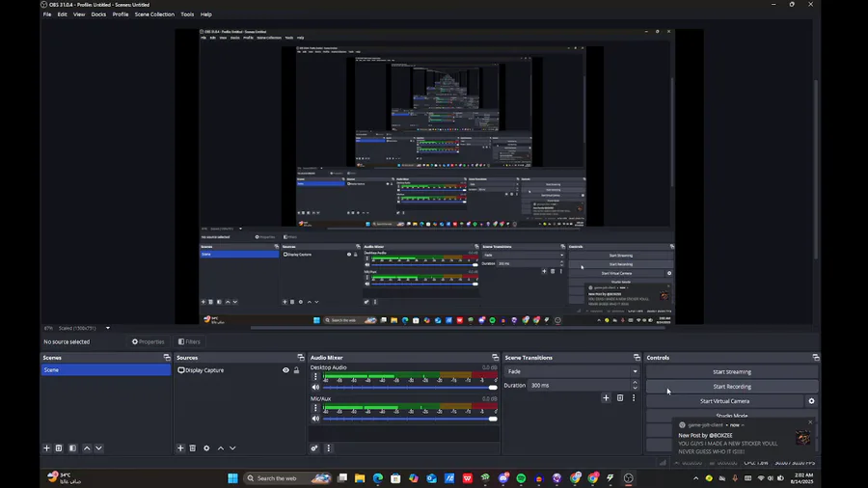Move scene up with the arrow icon
The image size is (868, 488).
coord(87,448)
